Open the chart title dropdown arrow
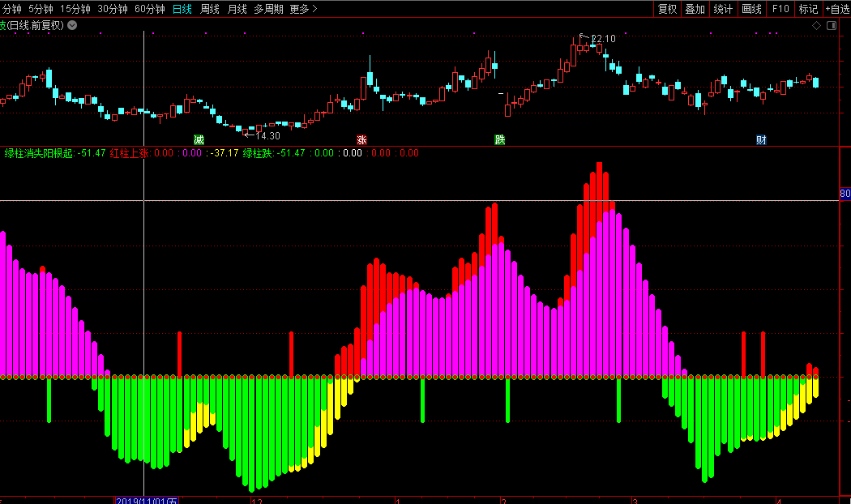The height and width of the screenshot is (504, 851). click(72, 25)
